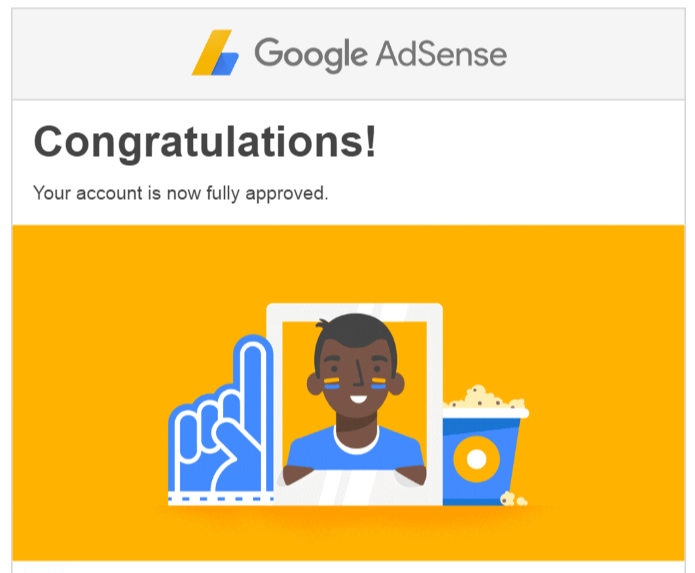Click the spilled popcorn kernels on ground

click(x=513, y=496)
